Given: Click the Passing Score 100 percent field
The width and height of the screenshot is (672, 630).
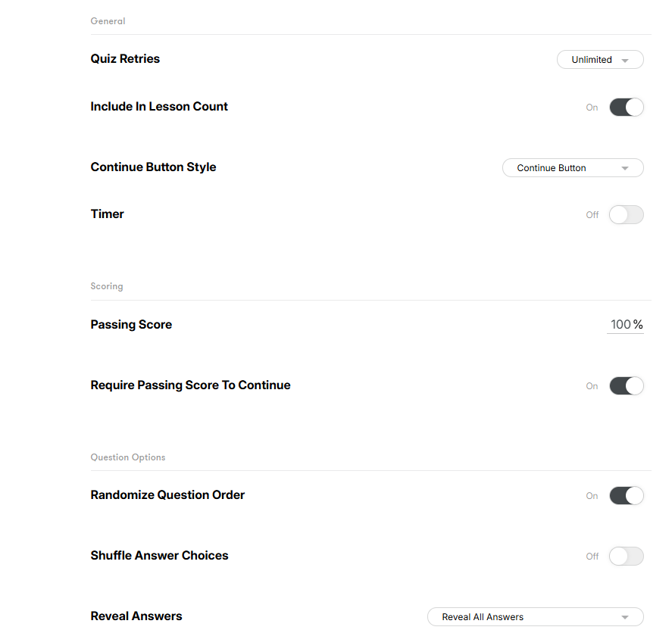Looking at the screenshot, I should click(621, 324).
